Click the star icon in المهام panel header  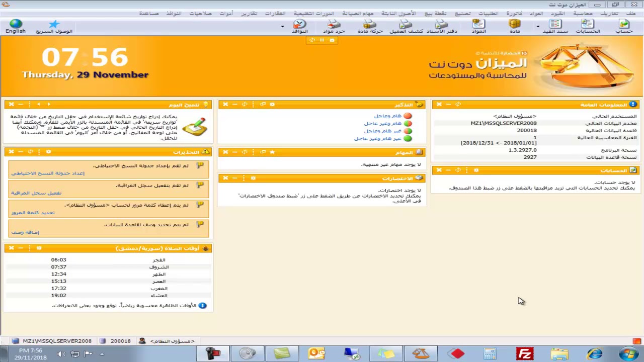coord(272,152)
